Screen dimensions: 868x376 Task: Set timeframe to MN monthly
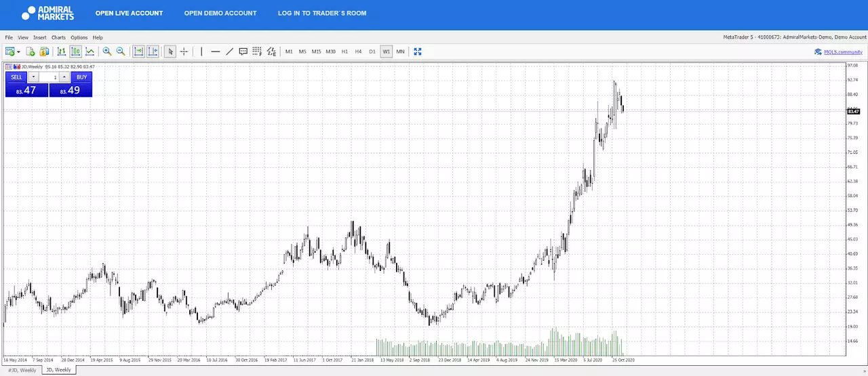click(x=400, y=51)
